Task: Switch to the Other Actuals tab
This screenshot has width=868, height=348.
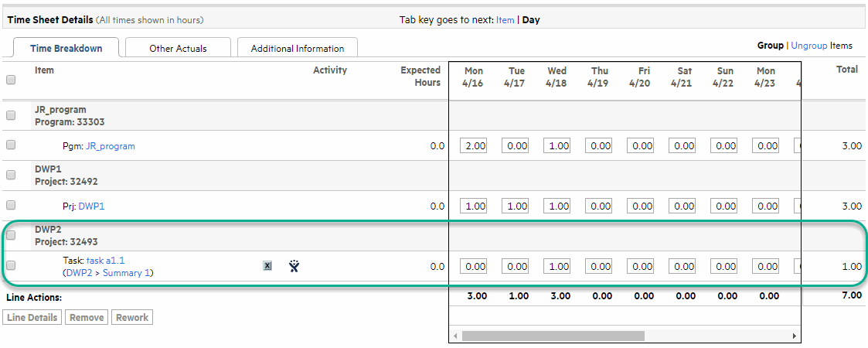Action: [178, 48]
